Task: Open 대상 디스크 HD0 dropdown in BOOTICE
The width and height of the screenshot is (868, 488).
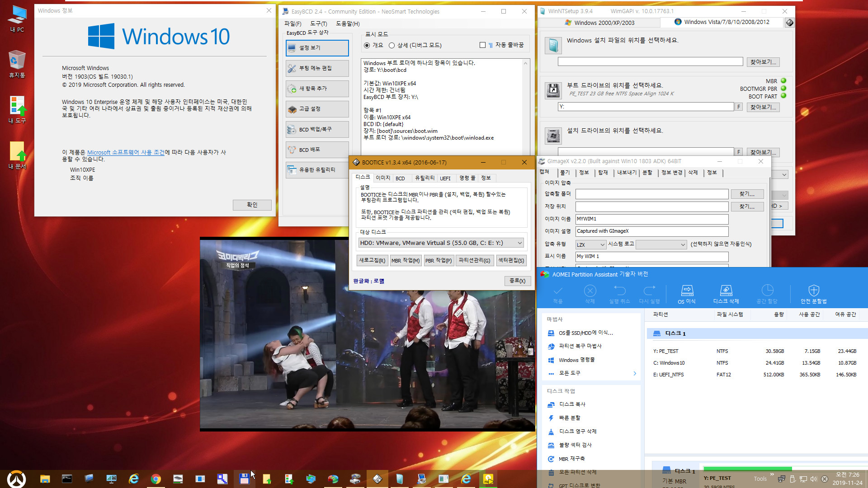Action: pos(441,243)
